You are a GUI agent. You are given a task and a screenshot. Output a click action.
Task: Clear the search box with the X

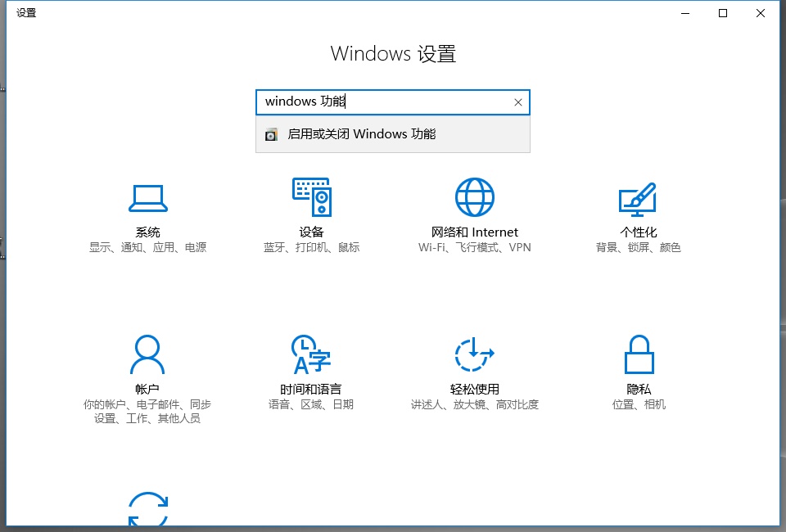tap(518, 102)
